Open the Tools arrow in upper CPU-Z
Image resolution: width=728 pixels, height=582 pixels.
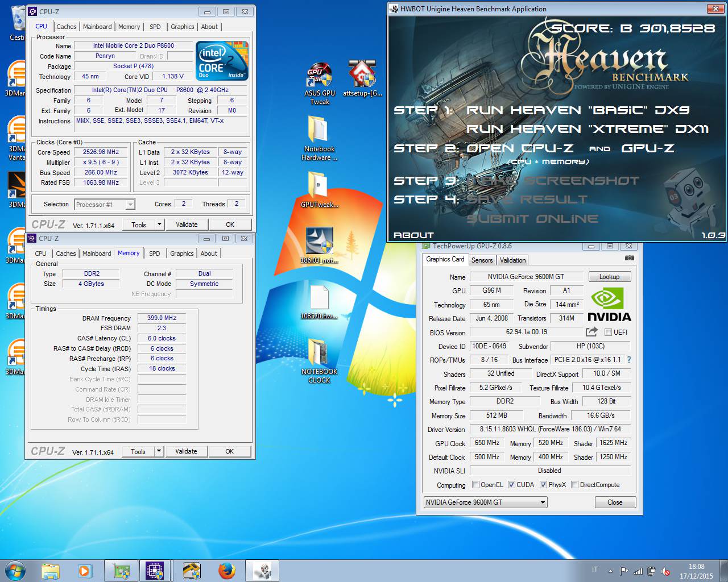[159, 225]
